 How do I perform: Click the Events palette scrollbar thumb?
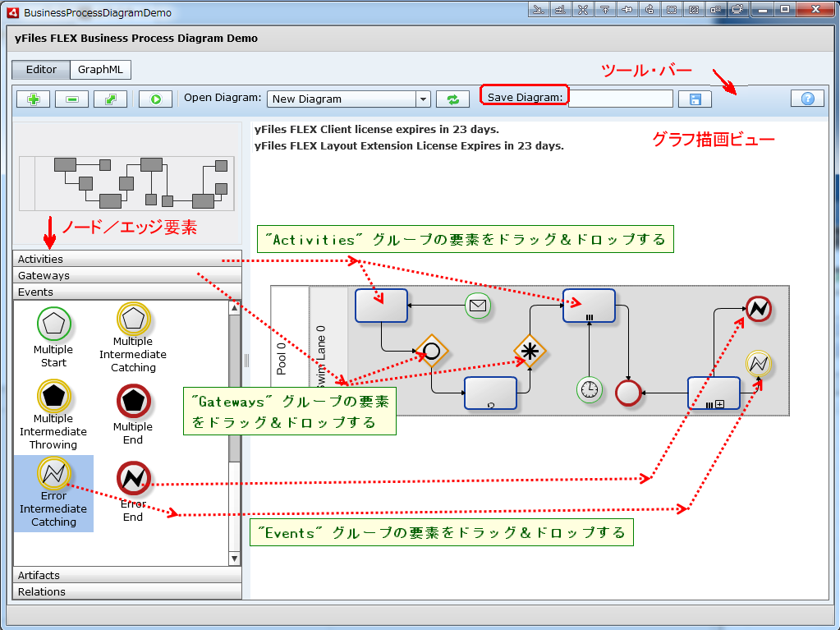click(x=234, y=388)
